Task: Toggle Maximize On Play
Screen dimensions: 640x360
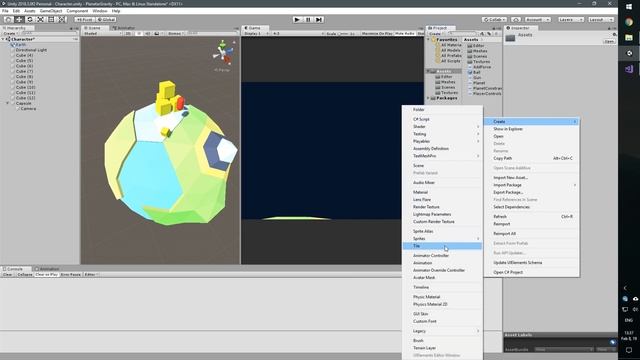Action: (x=377, y=33)
